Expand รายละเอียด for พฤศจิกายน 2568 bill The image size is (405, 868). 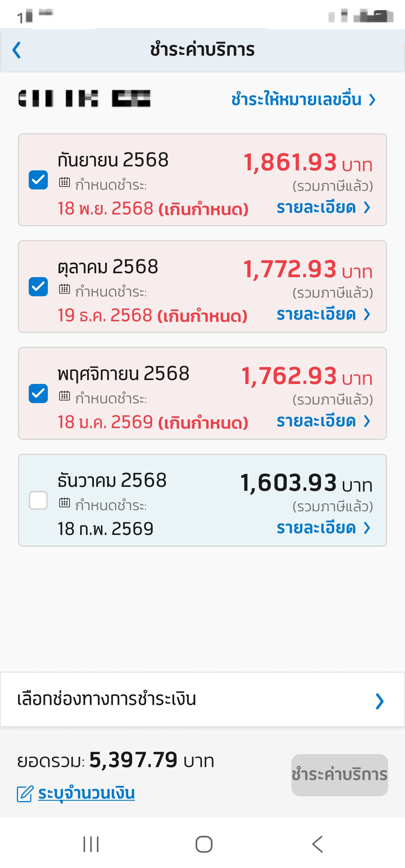click(x=323, y=421)
